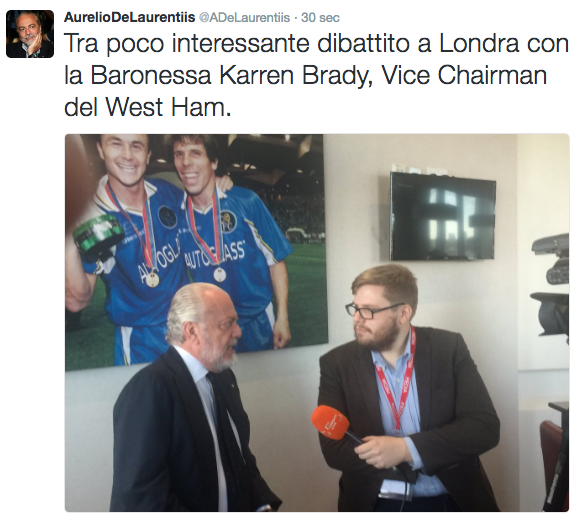Open the tweet via 30 sec timestamp
The height and width of the screenshot is (518, 580).
point(320,17)
